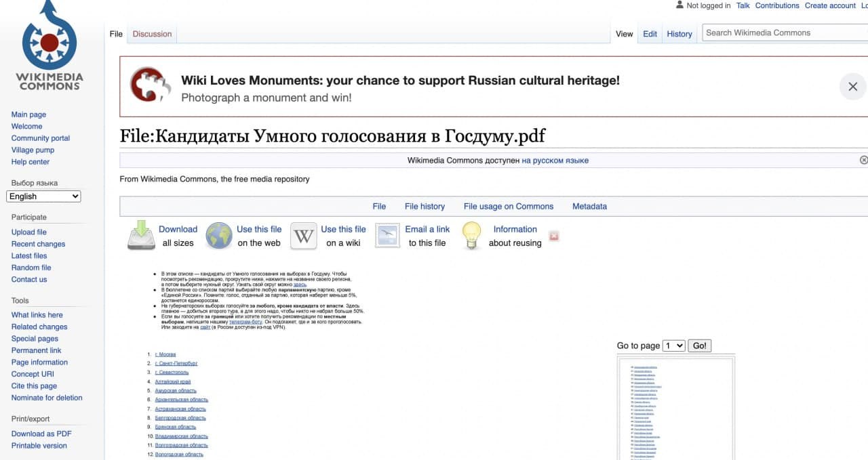Image resolution: width=868 pixels, height=460 pixels.
Task: Open the History tab
Action: pyautogui.click(x=679, y=34)
